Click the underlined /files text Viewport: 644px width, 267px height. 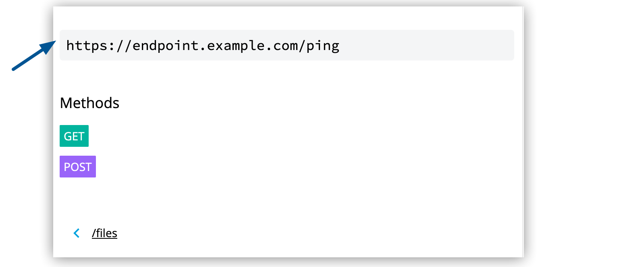(104, 233)
